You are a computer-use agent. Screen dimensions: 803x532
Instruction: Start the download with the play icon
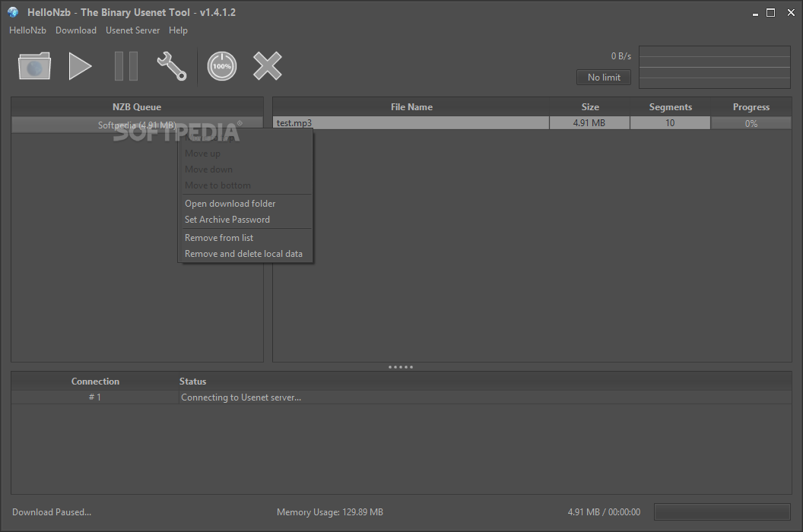80,66
